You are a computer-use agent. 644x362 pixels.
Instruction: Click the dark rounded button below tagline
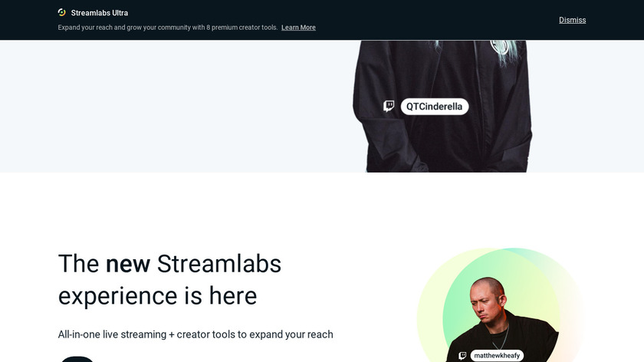pyautogui.click(x=77, y=359)
